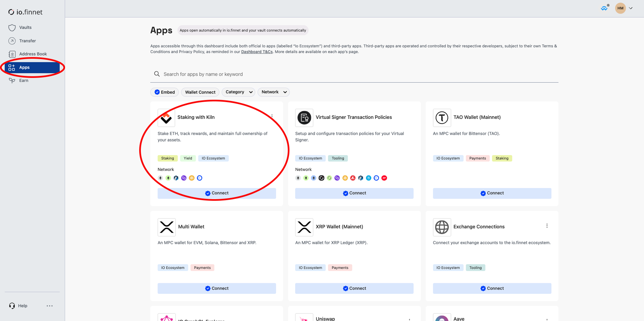Click the Help label
This screenshot has height=321, width=644.
pyautogui.click(x=22, y=306)
